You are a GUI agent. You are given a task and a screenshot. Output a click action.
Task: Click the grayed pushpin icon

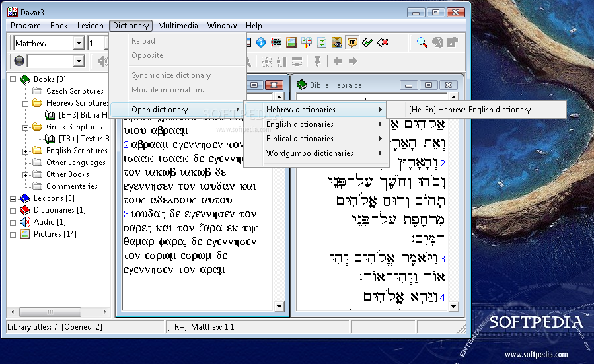(317, 61)
